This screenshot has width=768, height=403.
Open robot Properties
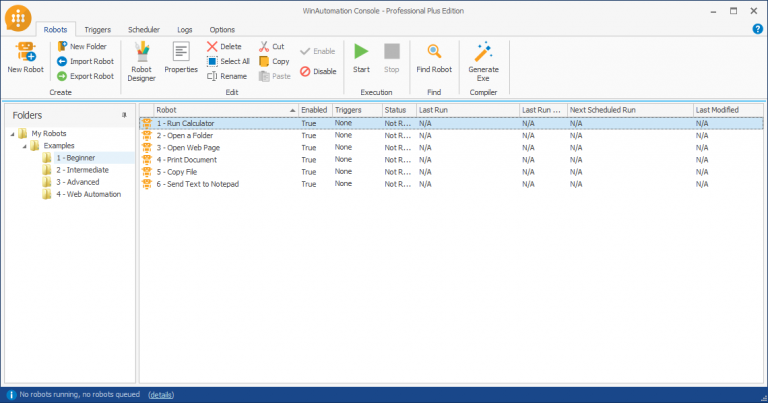point(181,58)
